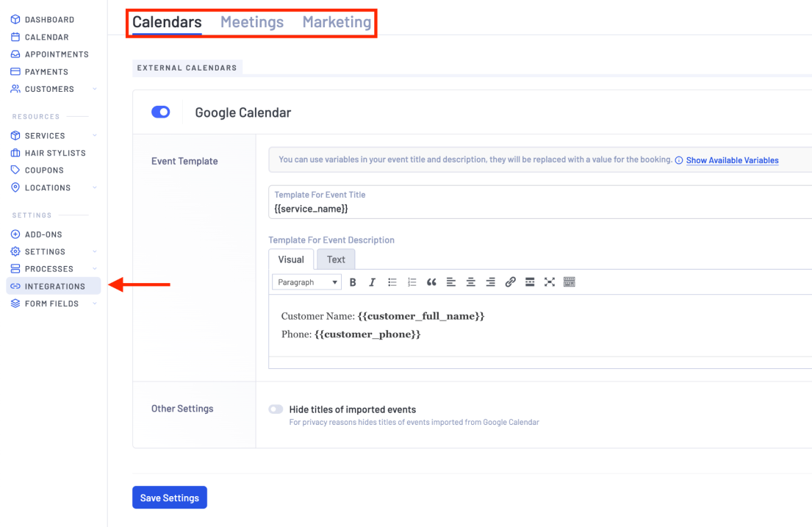Expand the Processes submenu chevron
The image size is (812, 527).
(95, 268)
